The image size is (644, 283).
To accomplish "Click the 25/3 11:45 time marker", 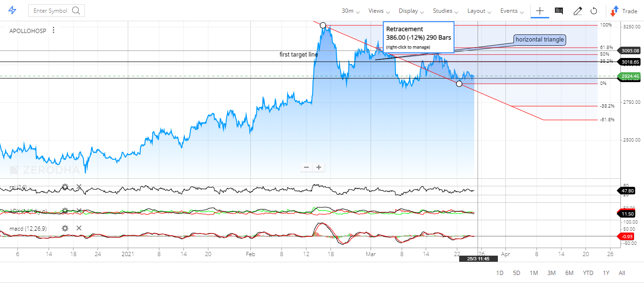I will (478, 258).
